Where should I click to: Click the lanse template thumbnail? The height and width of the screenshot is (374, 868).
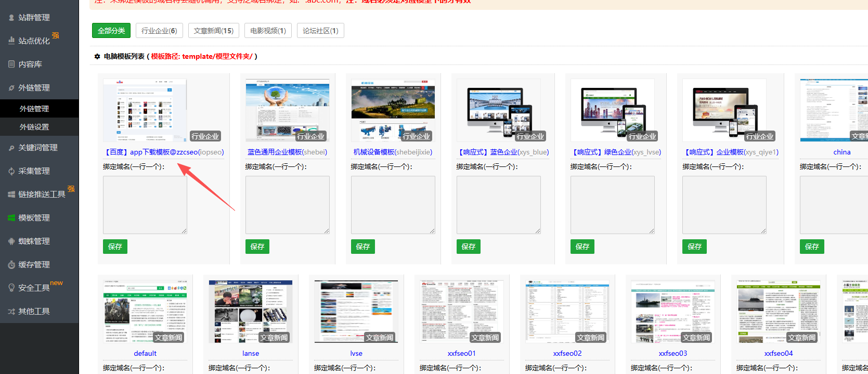click(250, 312)
